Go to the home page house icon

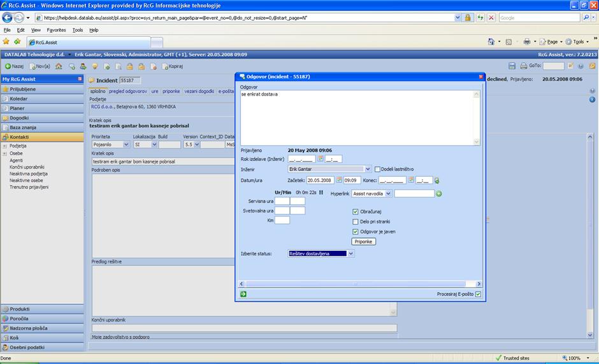[x=59, y=66]
